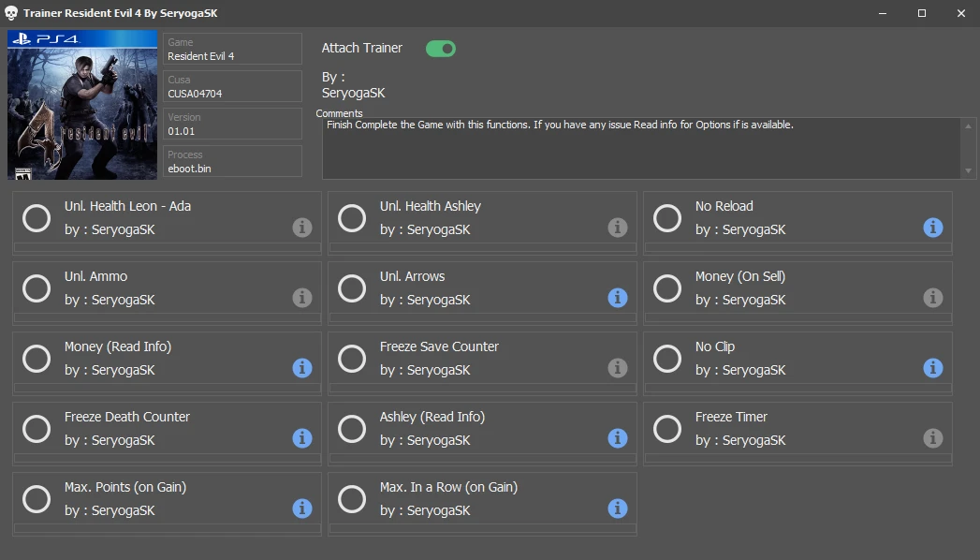Toggle the Attach Trainer switch
Image resolution: width=980 pixels, height=560 pixels.
[x=440, y=49]
